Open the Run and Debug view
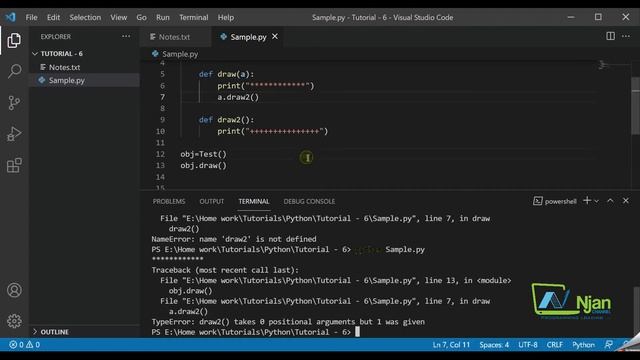 pos(14,134)
